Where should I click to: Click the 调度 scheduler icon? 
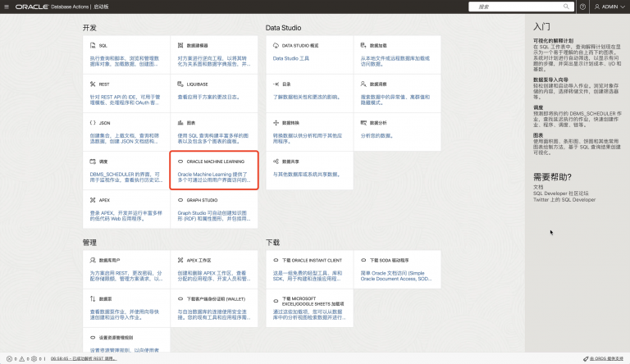coord(93,162)
